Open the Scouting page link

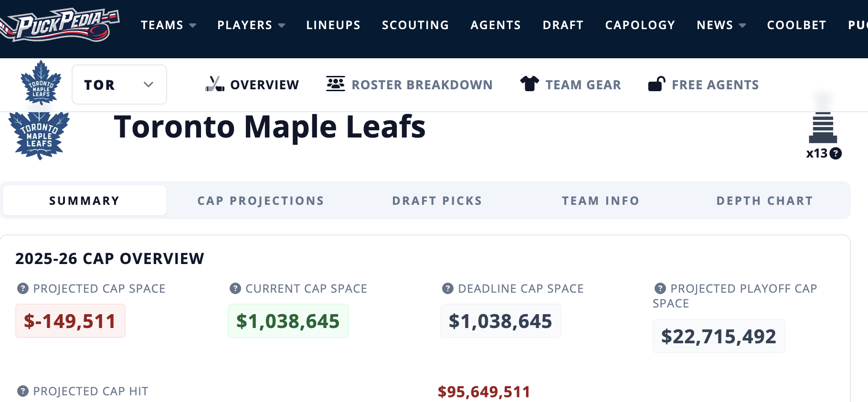[415, 25]
